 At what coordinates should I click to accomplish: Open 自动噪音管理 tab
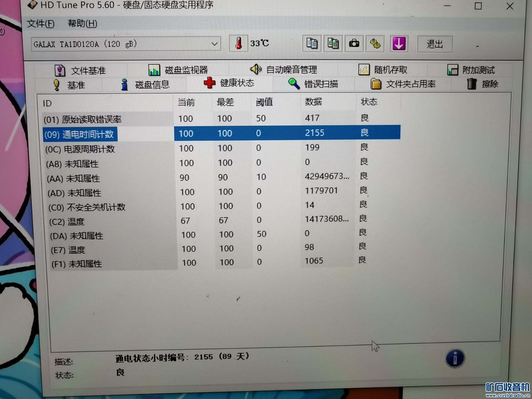click(x=283, y=69)
